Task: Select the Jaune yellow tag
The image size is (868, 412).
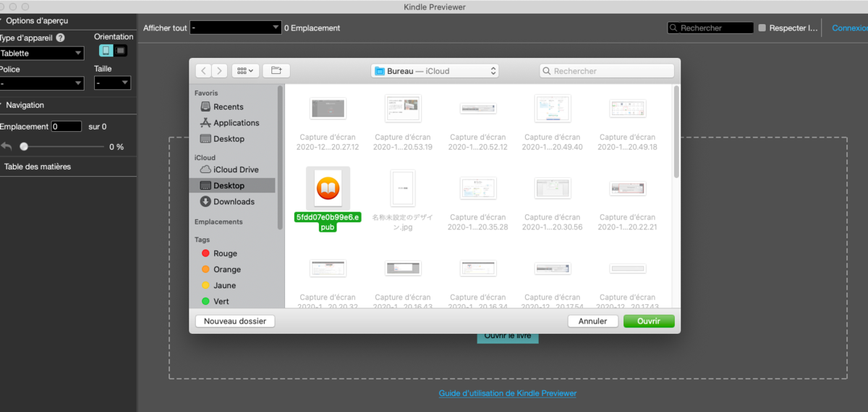Action: (x=218, y=285)
